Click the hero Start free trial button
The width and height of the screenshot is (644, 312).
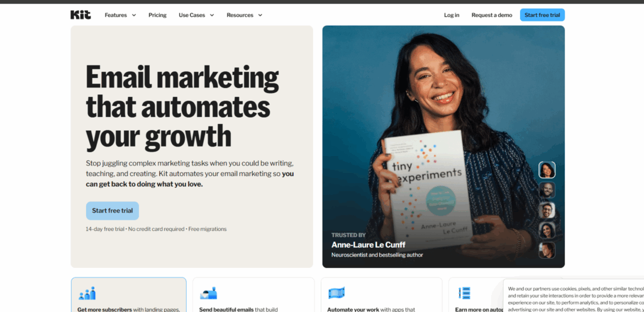(x=112, y=211)
